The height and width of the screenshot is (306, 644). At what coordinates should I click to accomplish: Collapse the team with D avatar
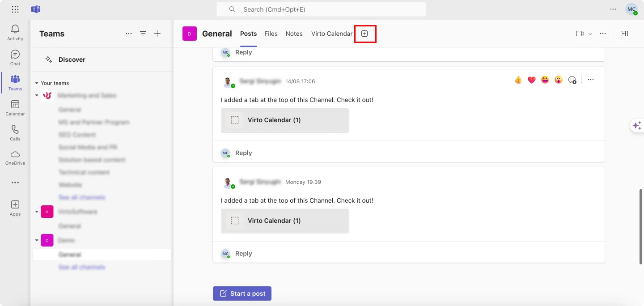tap(37, 240)
